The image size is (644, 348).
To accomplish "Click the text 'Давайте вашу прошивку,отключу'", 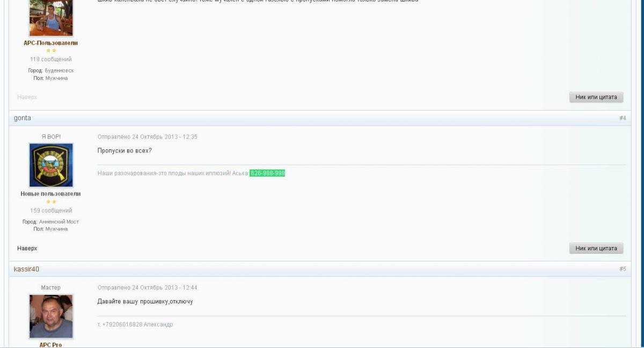I will click(x=145, y=301).
